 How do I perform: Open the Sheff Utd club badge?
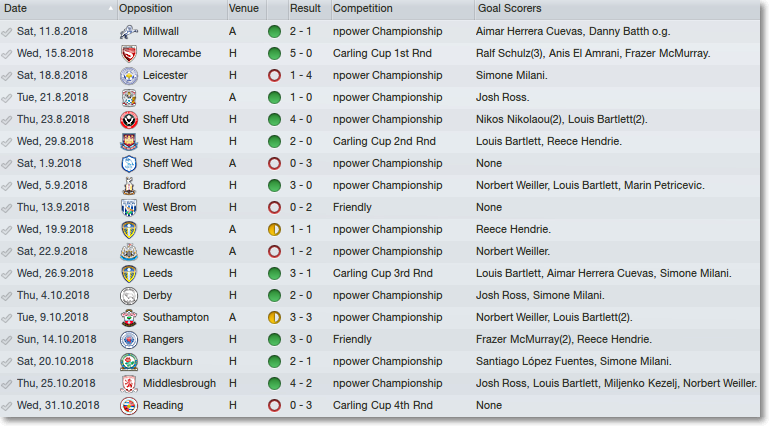[129, 120]
